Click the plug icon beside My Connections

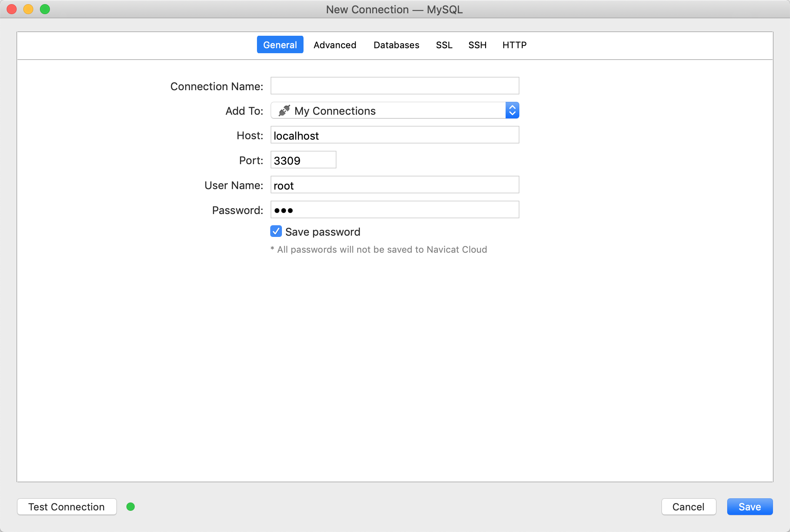pos(284,111)
